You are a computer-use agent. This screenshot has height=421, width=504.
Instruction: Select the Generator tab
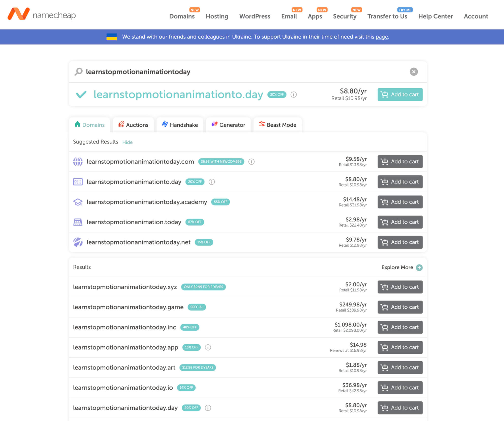(228, 125)
